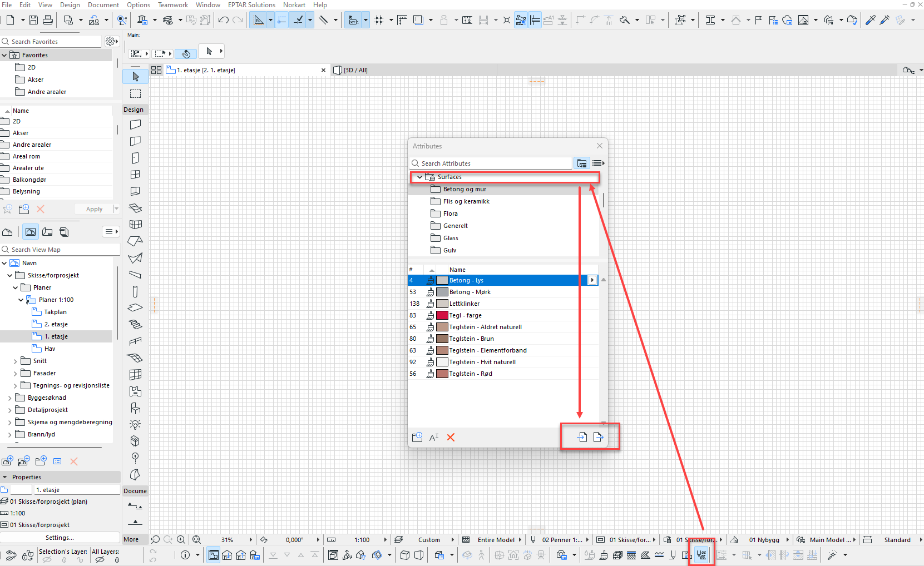Toggle the View Map button
Image resolution: width=924 pixels, height=566 pixels.
(x=31, y=232)
